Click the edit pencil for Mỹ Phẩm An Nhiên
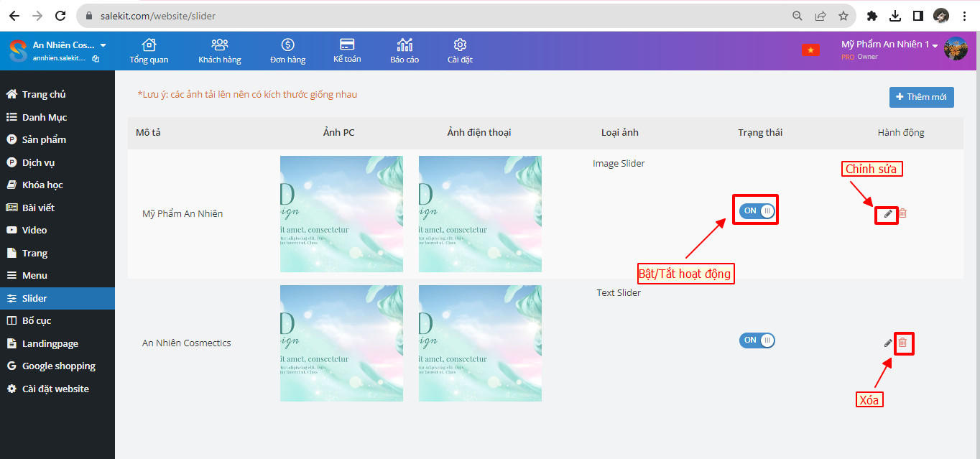The image size is (980, 459). tap(888, 213)
